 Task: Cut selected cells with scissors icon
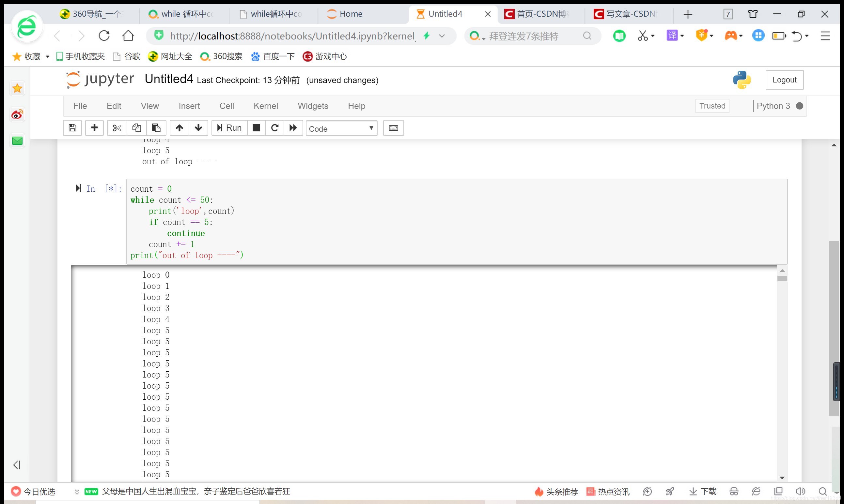[117, 128]
